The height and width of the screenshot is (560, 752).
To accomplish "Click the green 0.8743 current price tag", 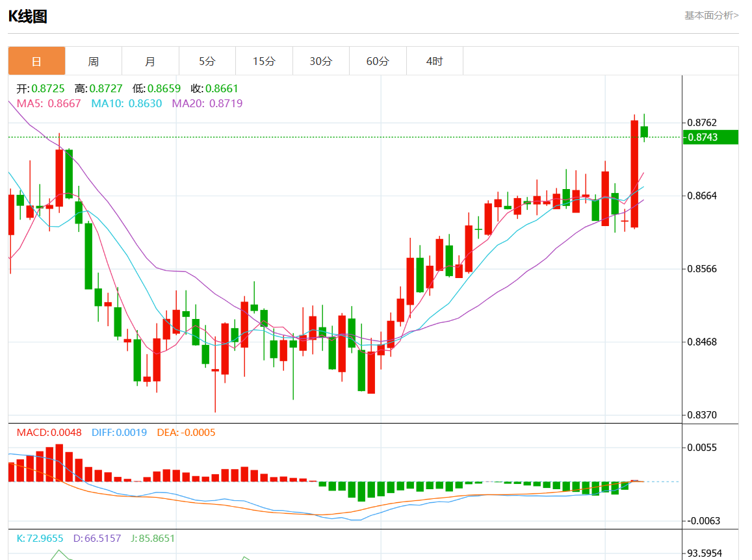I will 710,137.
